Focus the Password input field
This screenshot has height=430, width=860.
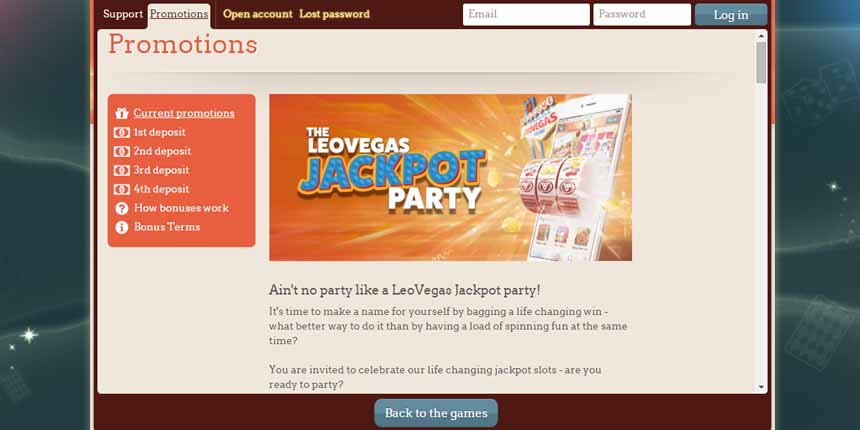tap(642, 14)
